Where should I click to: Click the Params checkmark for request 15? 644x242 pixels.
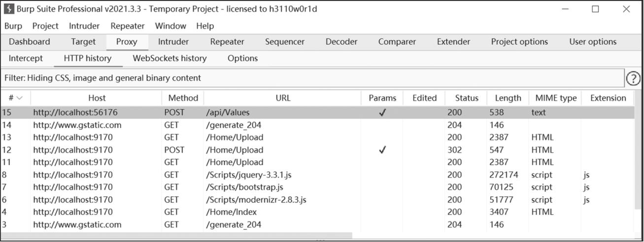(382, 113)
